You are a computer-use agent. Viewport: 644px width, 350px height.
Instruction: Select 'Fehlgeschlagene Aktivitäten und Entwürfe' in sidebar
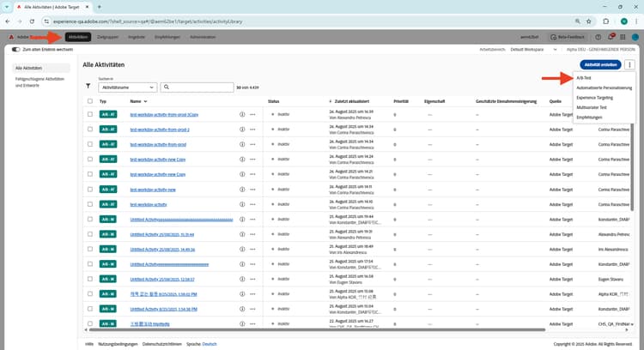pyautogui.click(x=39, y=82)
